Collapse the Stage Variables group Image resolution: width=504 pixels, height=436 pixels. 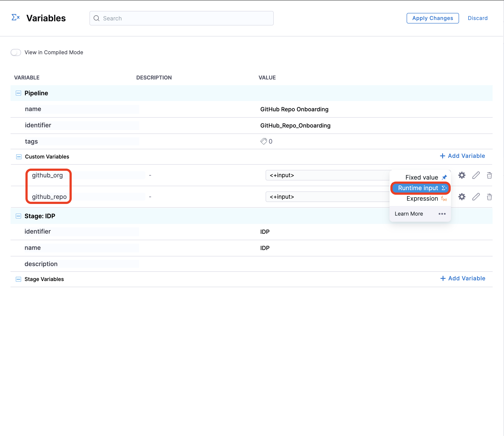(x=18, y=279)
